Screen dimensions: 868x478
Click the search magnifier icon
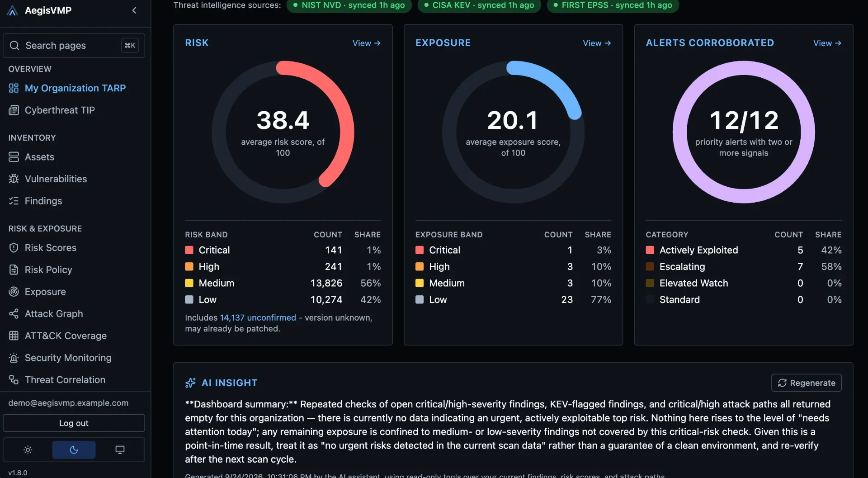[x=14, y=45]
